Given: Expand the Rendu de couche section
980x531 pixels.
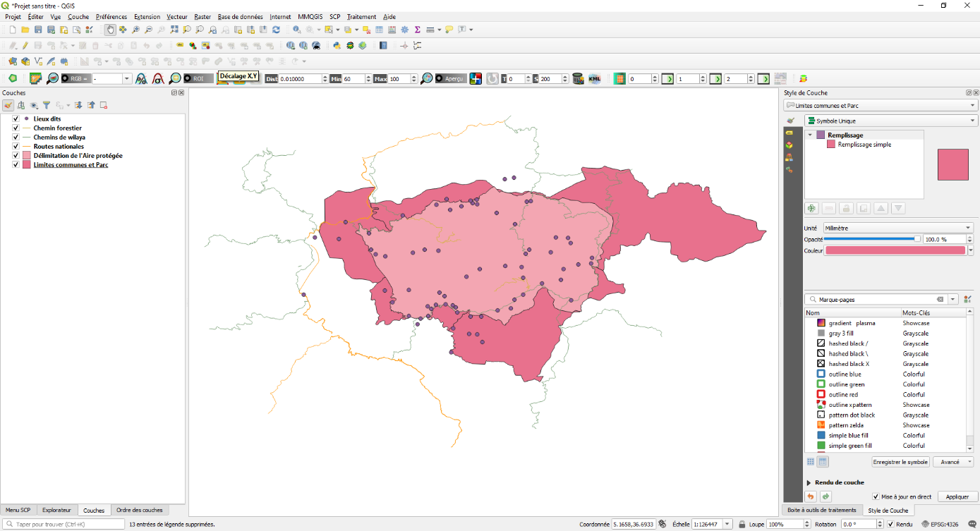Looking at the screenshot, I should point(809,482).
